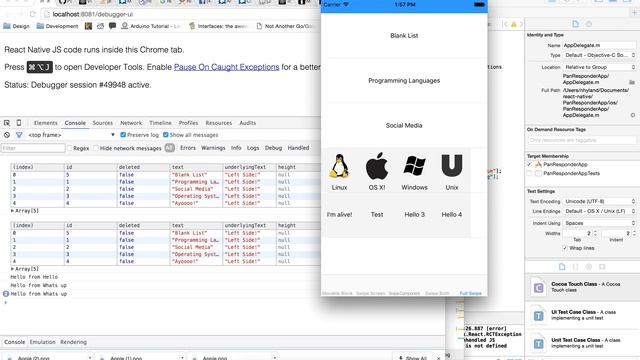This screenshot has height=360, width=640.
Task: Check Hide network messages
Action: pyautogui.click(x=96, y=148)
